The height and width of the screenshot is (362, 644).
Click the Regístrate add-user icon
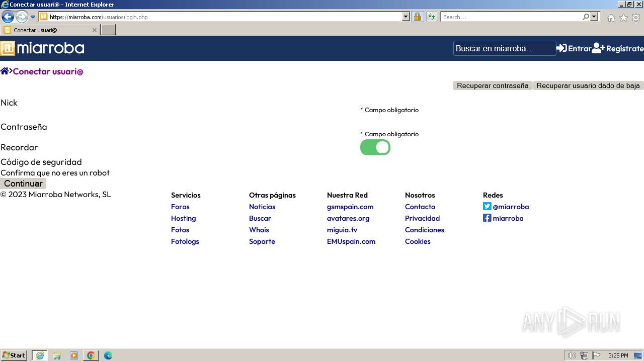[598, 48]
